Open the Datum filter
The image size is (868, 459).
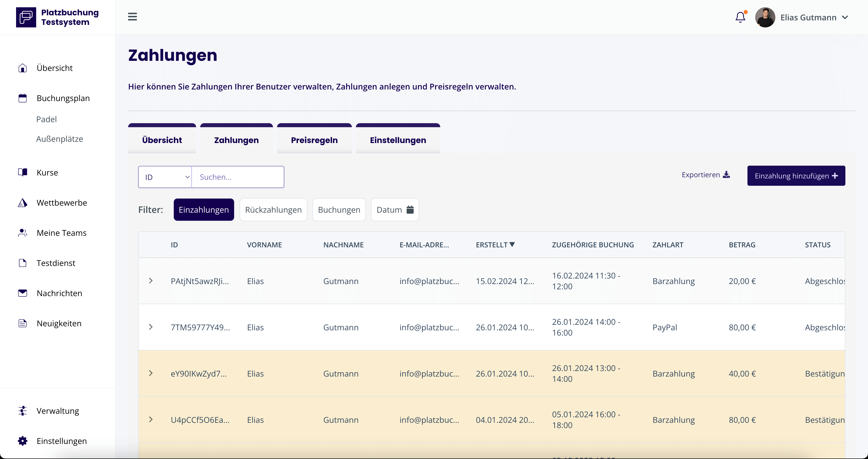pyautogui.click(x=395, y=210)
